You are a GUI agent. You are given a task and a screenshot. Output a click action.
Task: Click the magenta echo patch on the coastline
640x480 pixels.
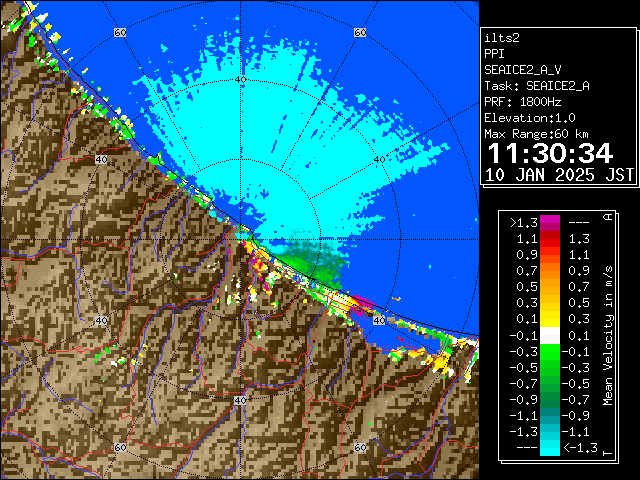pyautogui.click(x=362, y=304)
